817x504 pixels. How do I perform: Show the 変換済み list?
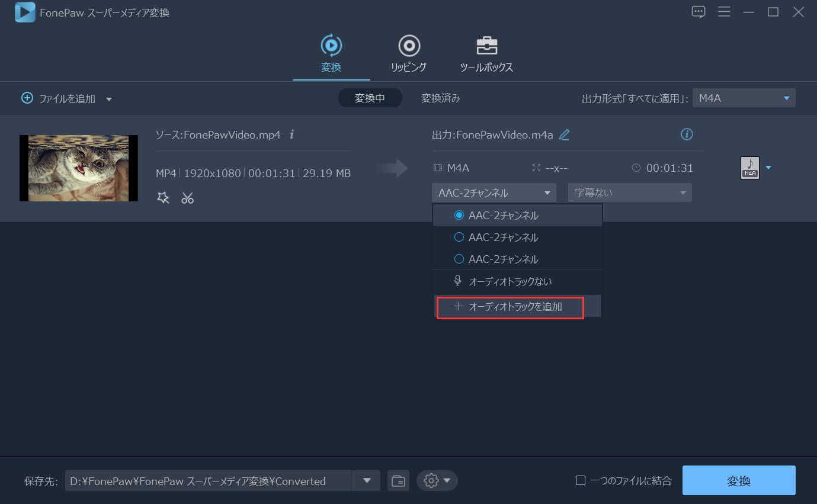click(440, 98)
